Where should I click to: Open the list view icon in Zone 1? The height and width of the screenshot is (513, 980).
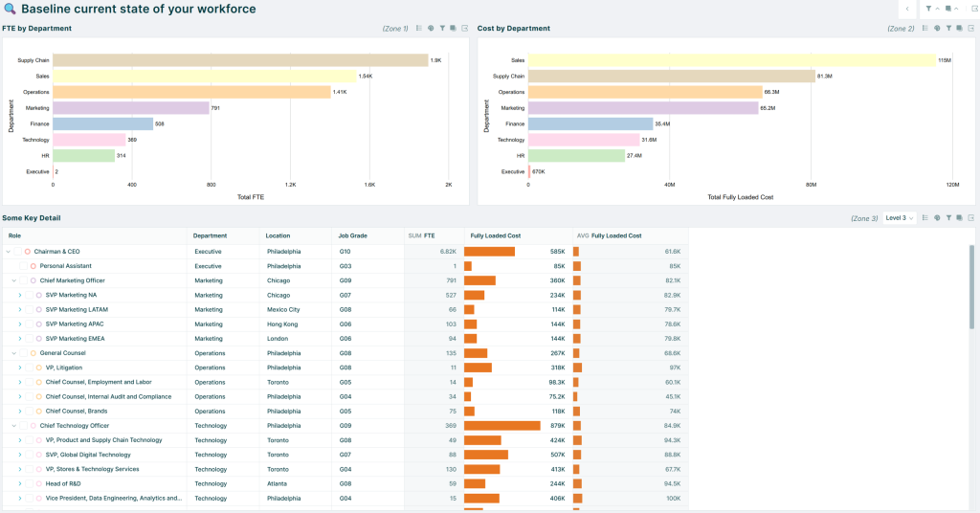click(419, 28)
